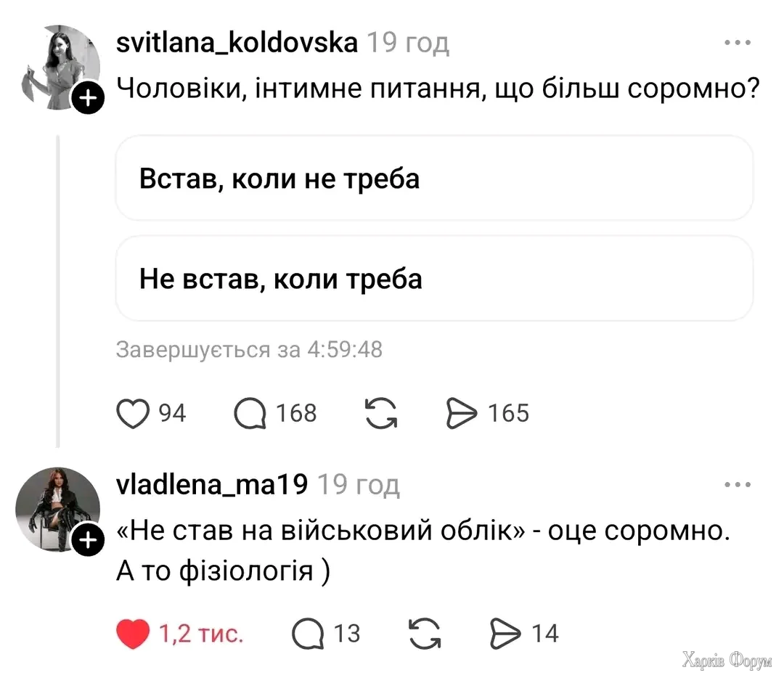
Task: Share svitlana_koldovska's post via send icon
Action: coord(460,413)
